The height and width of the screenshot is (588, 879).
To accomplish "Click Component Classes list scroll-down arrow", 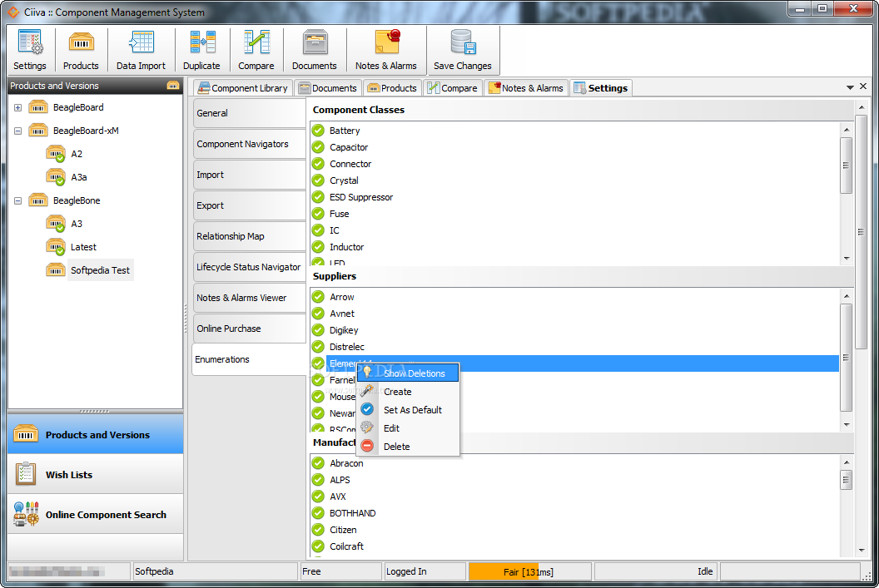I will coord(847,258).
